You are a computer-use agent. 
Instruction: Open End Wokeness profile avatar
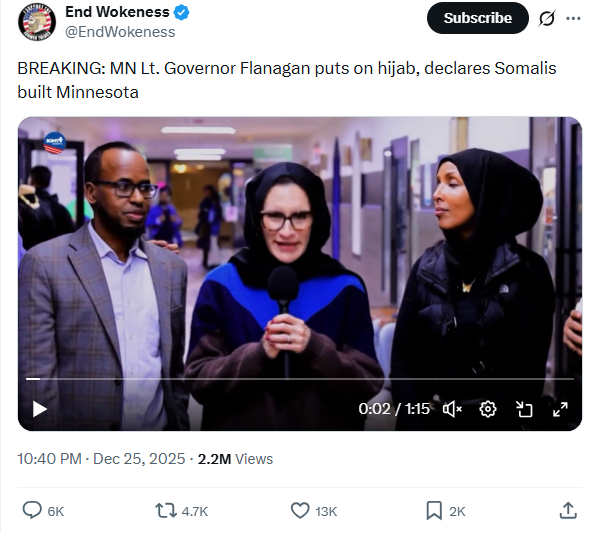point(37,22)
